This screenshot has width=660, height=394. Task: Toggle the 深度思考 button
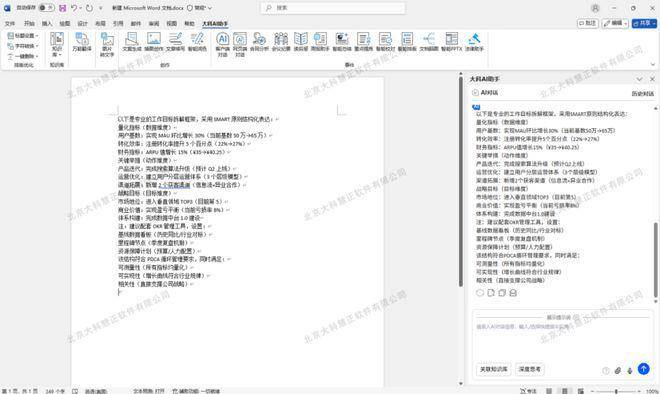pos(530,369)
